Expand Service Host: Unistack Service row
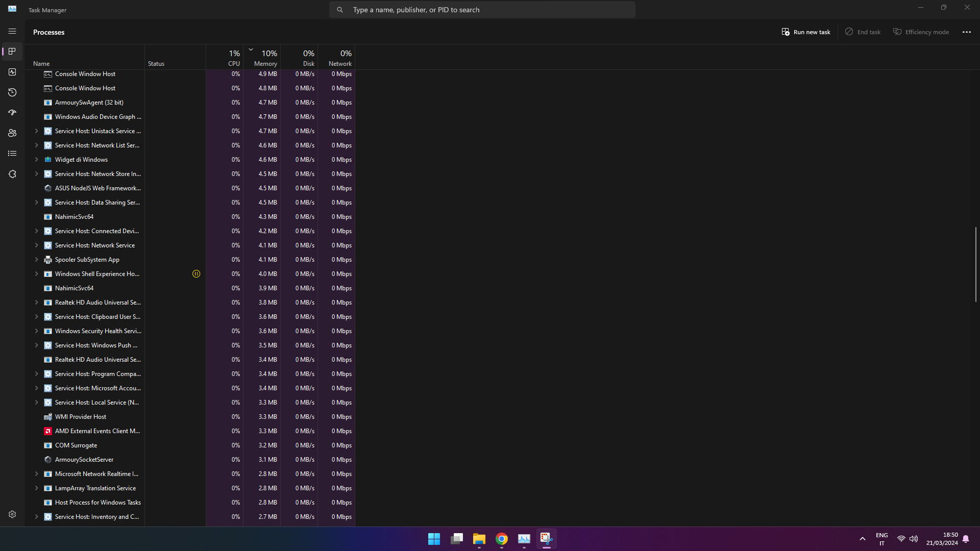The height and width of the screenshot is (551, 980). click(36, 131)
